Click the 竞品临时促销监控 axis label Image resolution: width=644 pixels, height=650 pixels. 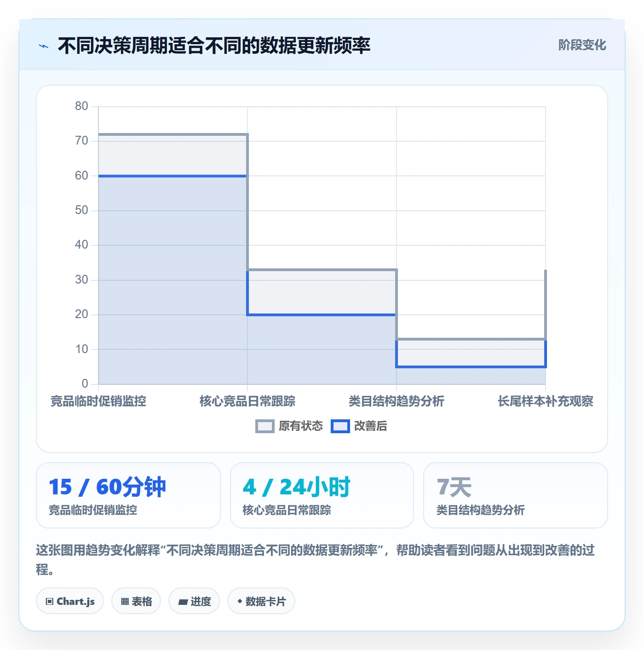[x=98, y=401]
